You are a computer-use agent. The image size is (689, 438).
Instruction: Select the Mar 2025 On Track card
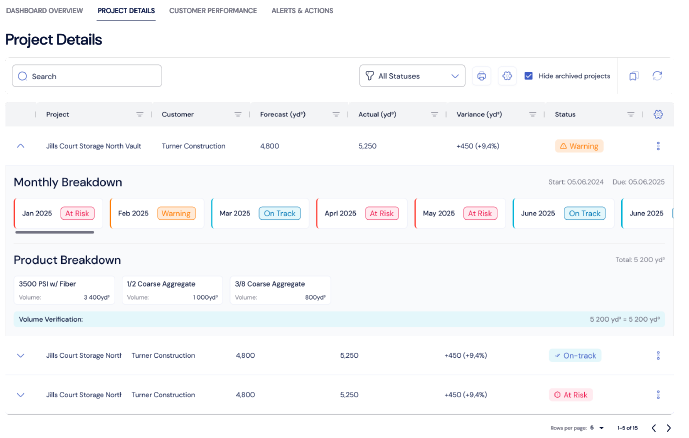(257, 213)
